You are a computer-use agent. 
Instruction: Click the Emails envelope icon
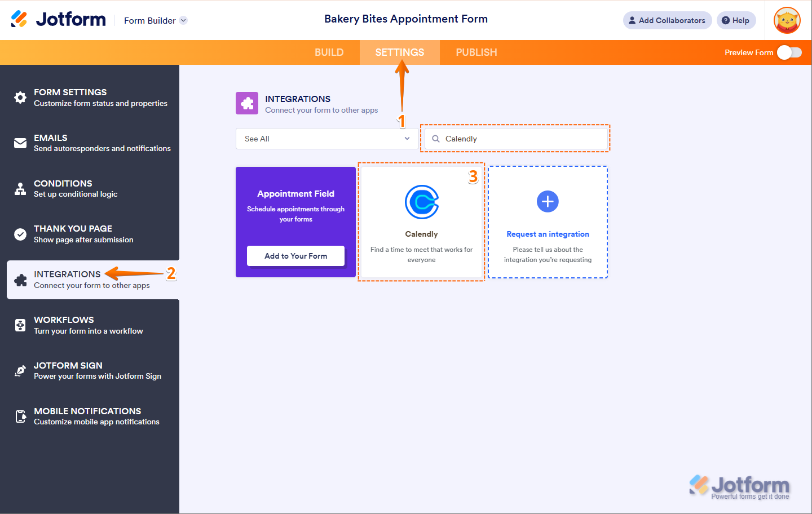coord(20,143)
